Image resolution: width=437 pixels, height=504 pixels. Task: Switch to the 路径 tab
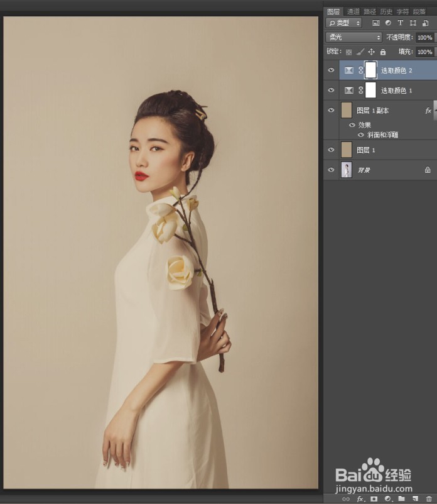click(x=370, y=11)
